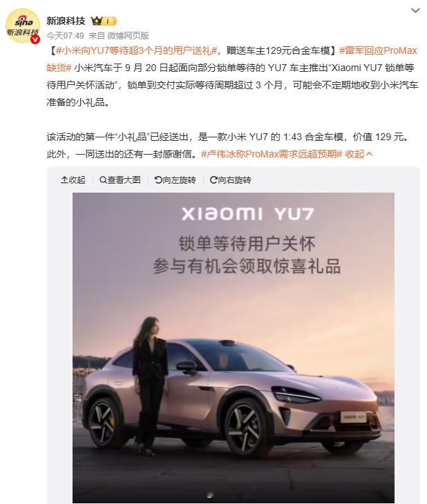Open the Sina Tech profile avatar

click(23, 26)
